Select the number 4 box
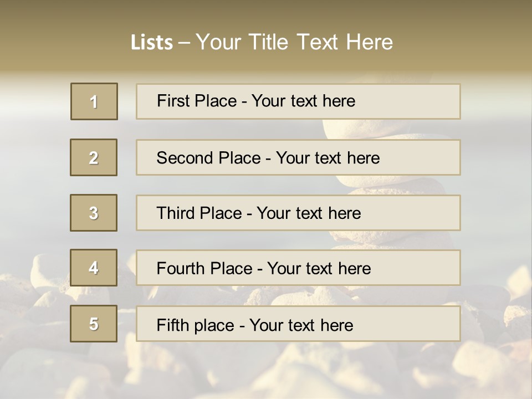 [94, 268]
